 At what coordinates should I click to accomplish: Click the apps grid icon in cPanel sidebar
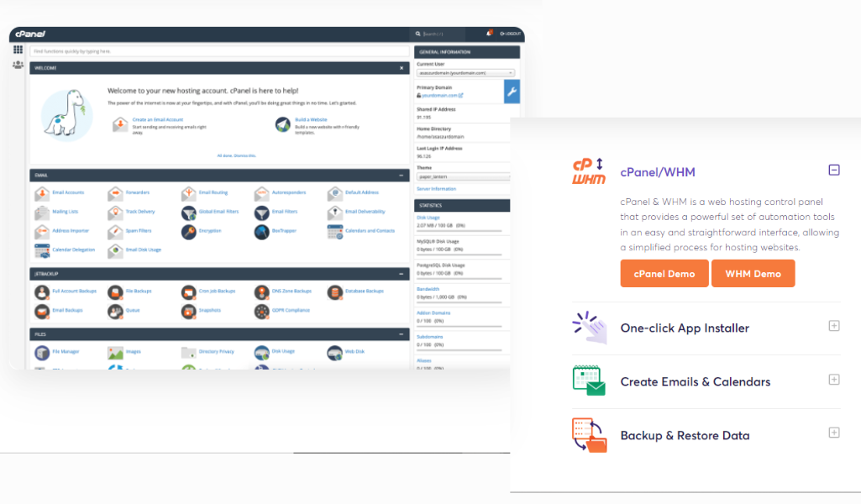click(x=18, y=50)
